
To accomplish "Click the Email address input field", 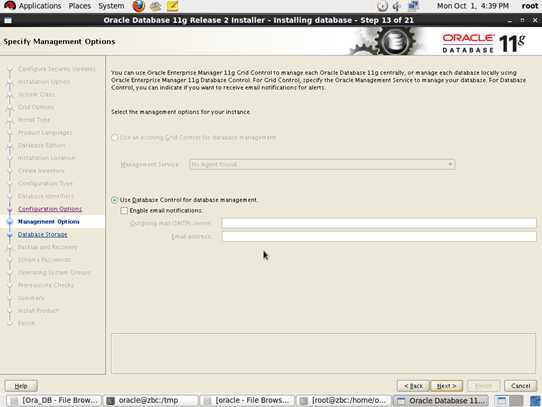I will [x=379, y=237].
